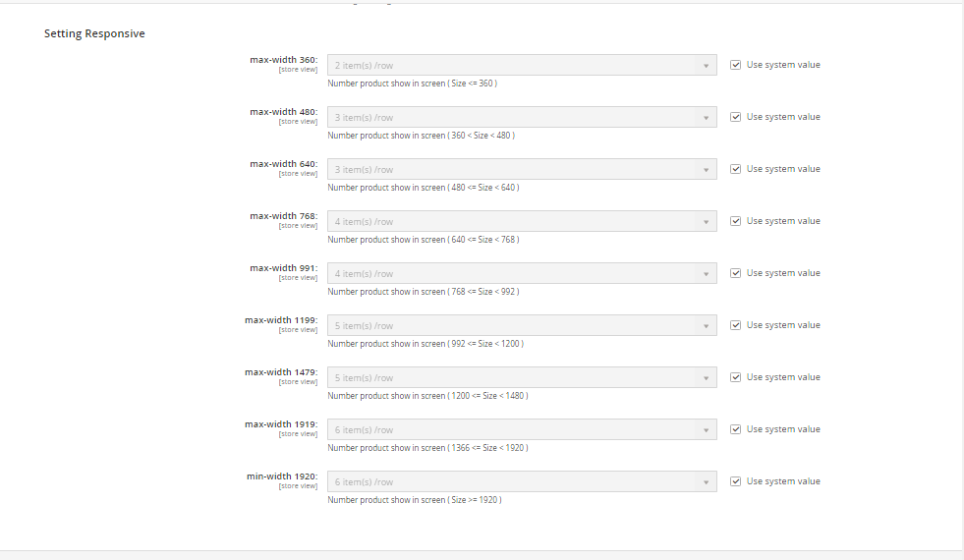The image size is (964, 560).
Task: Open the max-width 768 items dropdown
Action: pos(522,221)
